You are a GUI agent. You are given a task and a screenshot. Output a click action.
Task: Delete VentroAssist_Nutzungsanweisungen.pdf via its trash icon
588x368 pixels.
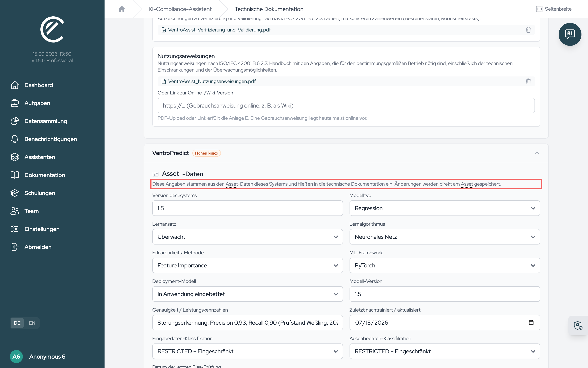pyautogui.click(x=528, y=81)
